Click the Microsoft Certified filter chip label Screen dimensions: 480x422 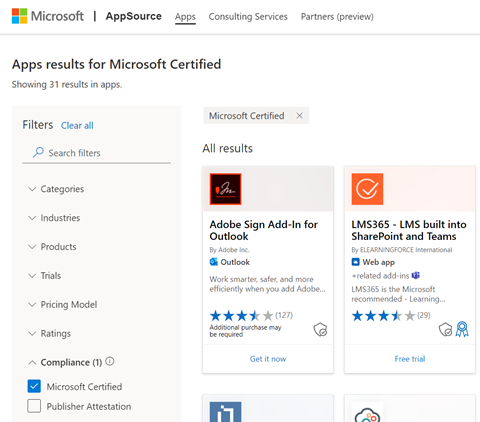click(247, 116)
